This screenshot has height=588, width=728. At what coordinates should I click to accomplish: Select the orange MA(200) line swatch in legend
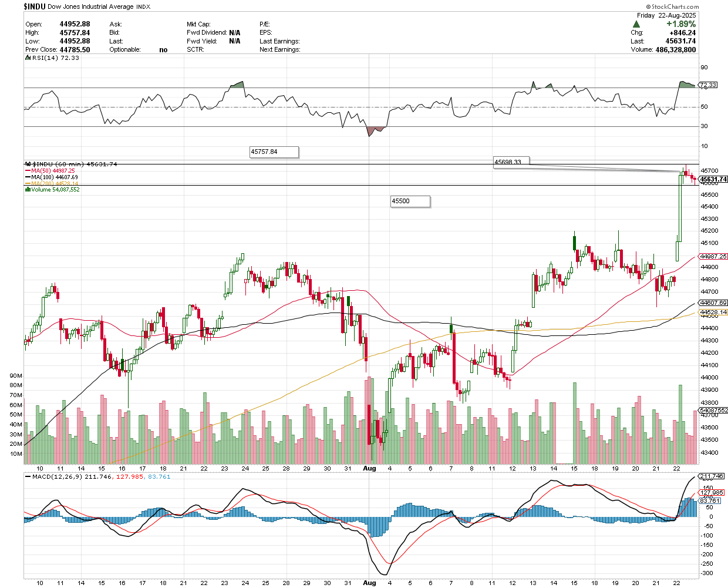pyautogui.click(x=28, y=184)
